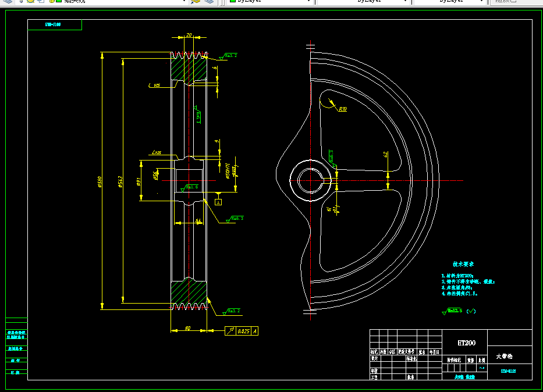Screen dimensions: 543x392
Task: Select the 42 spoke width dimension
Action: (385, 154)
